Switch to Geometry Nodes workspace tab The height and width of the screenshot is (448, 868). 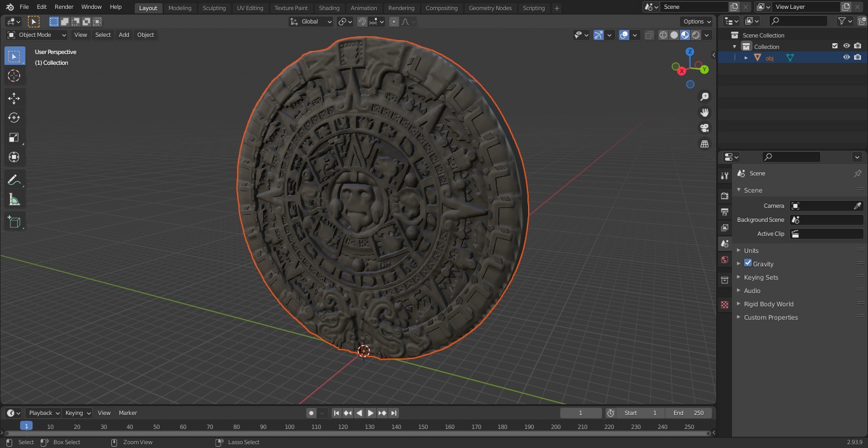(x=490, y=8)
